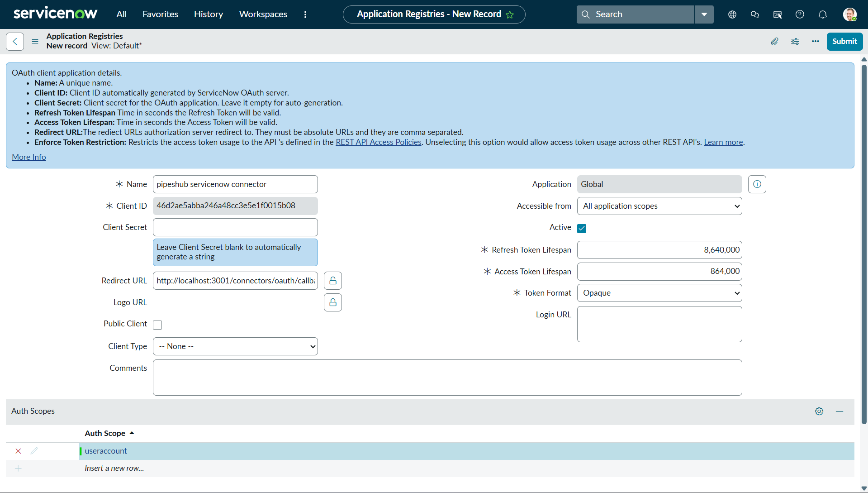Open the Workspaces menu
This screenshot has width=868, height=493.
263,14
